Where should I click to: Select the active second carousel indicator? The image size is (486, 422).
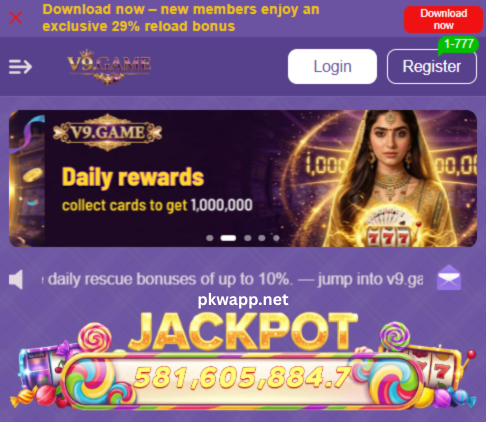(x=228, y=238)
